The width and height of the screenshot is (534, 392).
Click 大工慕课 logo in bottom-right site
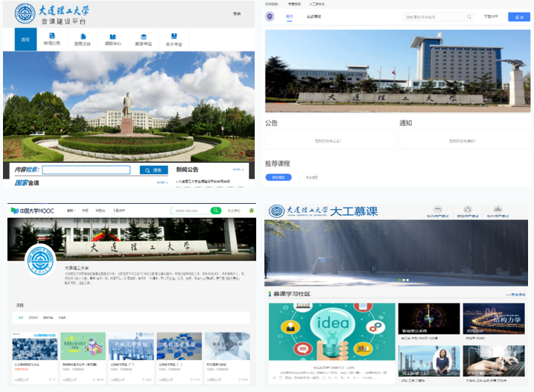coord(323,211)
